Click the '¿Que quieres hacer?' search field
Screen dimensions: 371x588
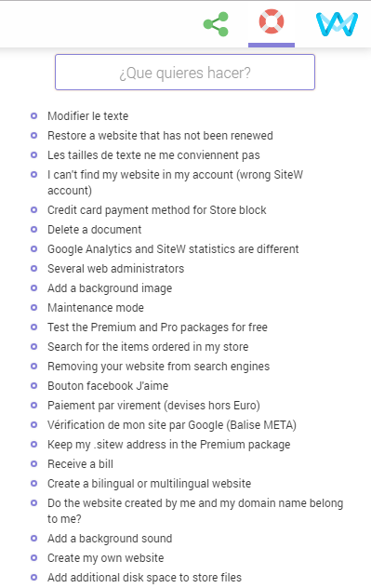tap(185, 73)
